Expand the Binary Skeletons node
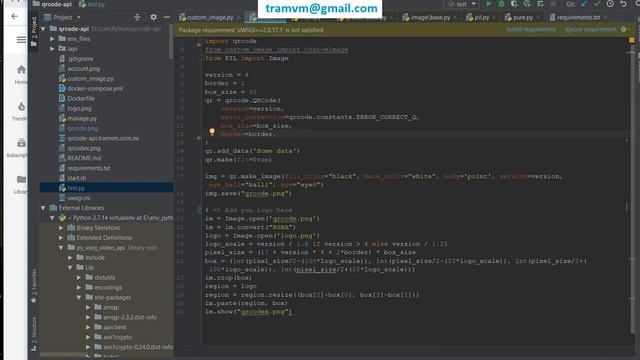Screen dimensions: 640x360 (61, 228)
